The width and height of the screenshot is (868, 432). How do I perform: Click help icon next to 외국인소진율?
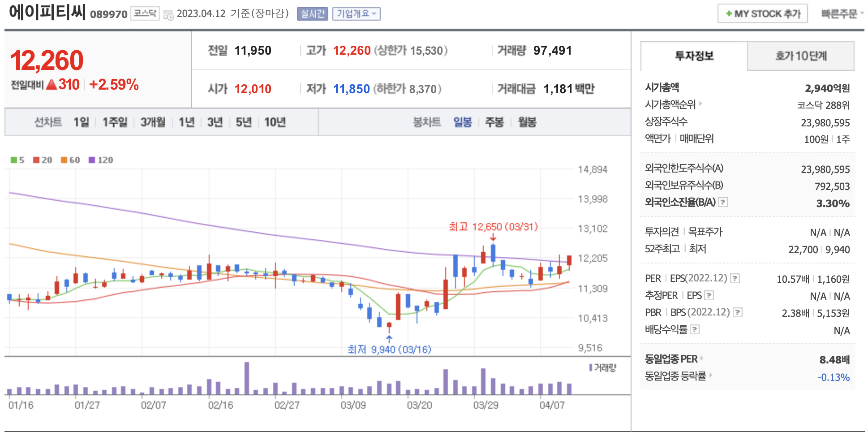(722, 203)
